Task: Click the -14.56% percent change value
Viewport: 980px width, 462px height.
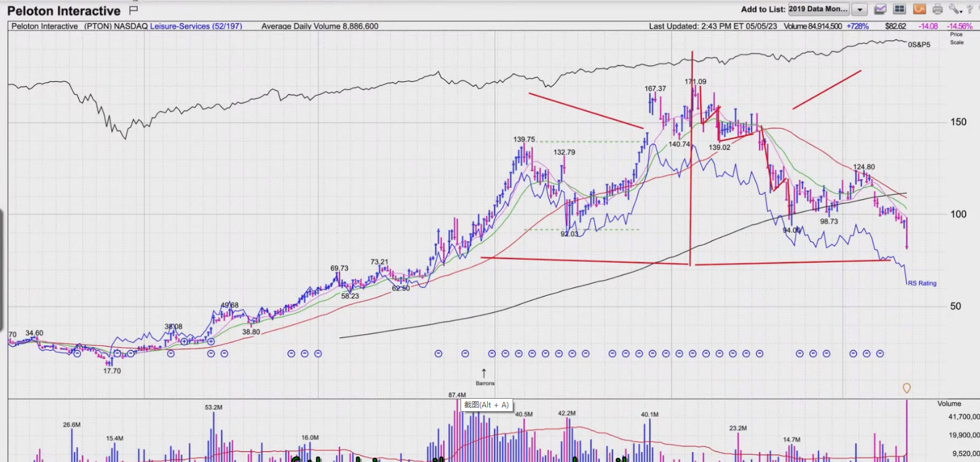Action: [x=960, y=26]
